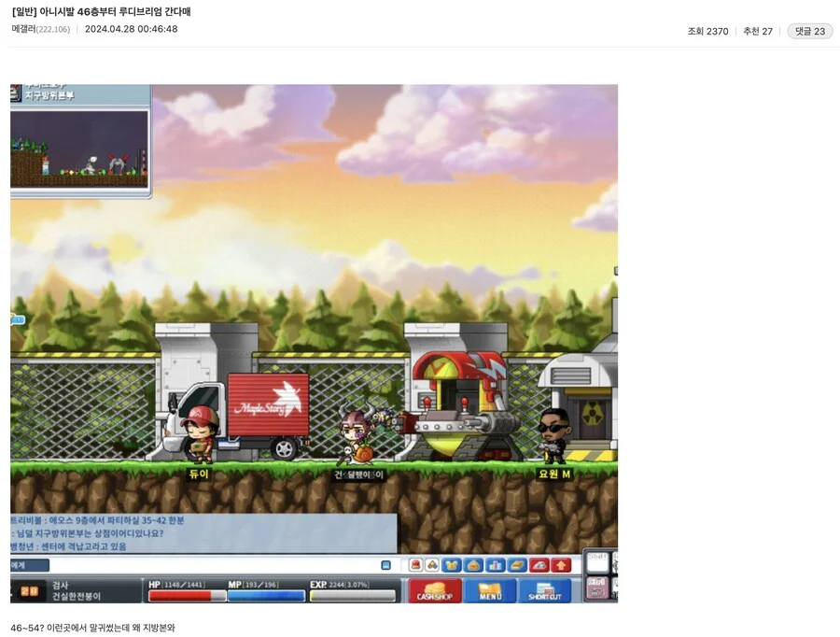Image resolution: width=840 pixels, height=637 pixels.
Task: Click the level 28 indicator
Action: click(x=30, y=591)
